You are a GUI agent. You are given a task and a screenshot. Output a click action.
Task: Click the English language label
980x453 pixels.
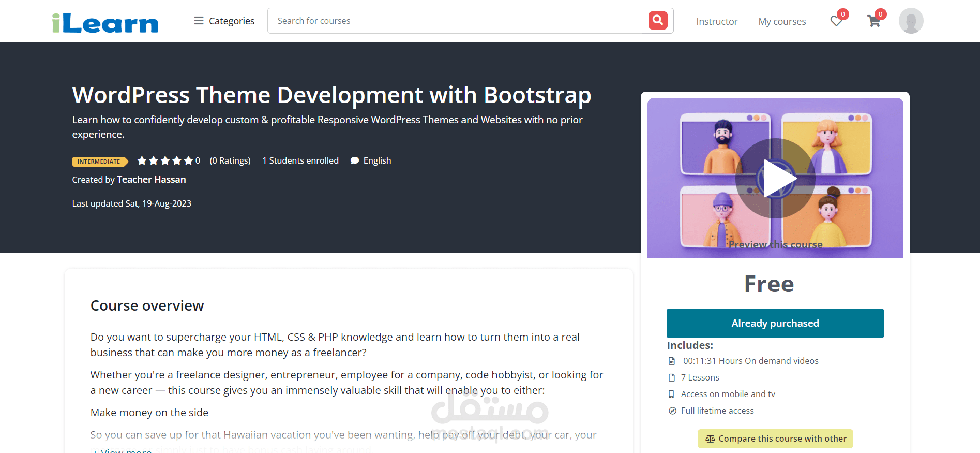coord(377,160)
